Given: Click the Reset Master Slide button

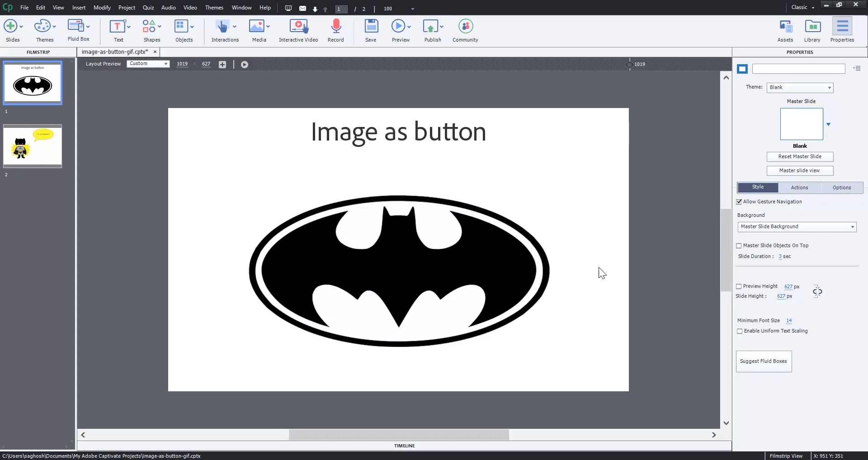Looking at the screenshot, I should tap(800, 157).
